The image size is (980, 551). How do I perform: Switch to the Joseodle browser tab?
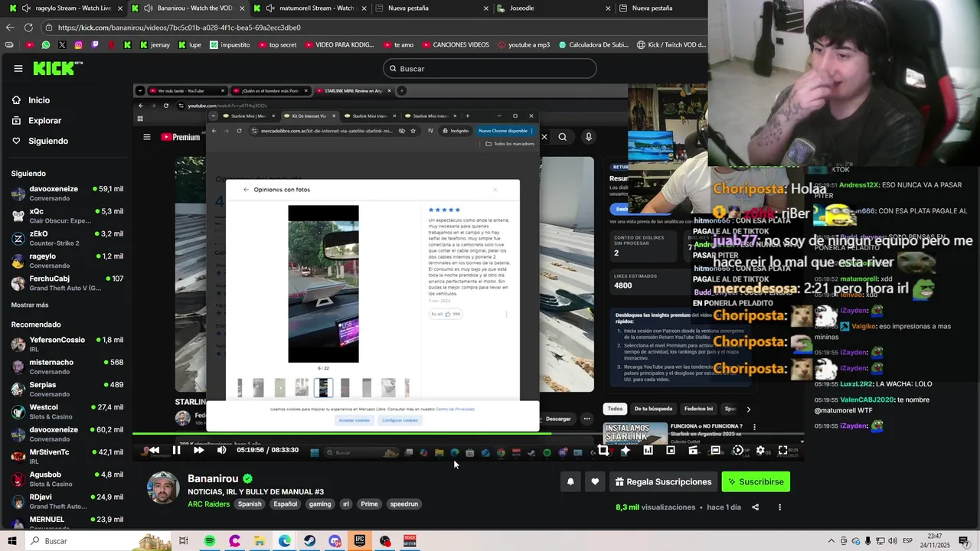[x=555, y=8]
